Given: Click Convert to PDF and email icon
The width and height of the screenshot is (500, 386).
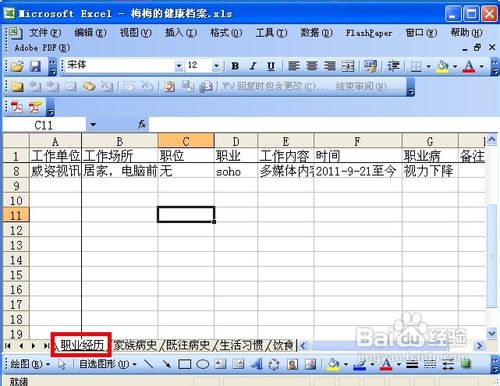Looking at the screenshot, I should click(x=35, y=107).
